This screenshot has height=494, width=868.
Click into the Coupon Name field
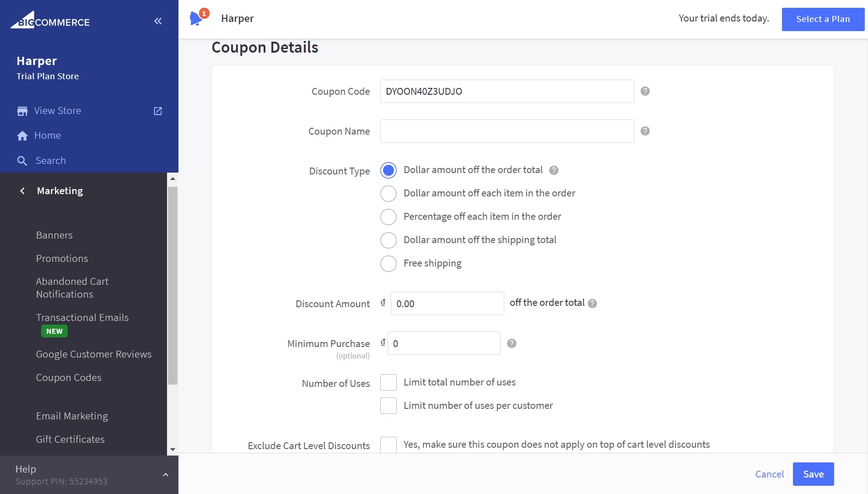pyautogui.click(x=507, y=131)
